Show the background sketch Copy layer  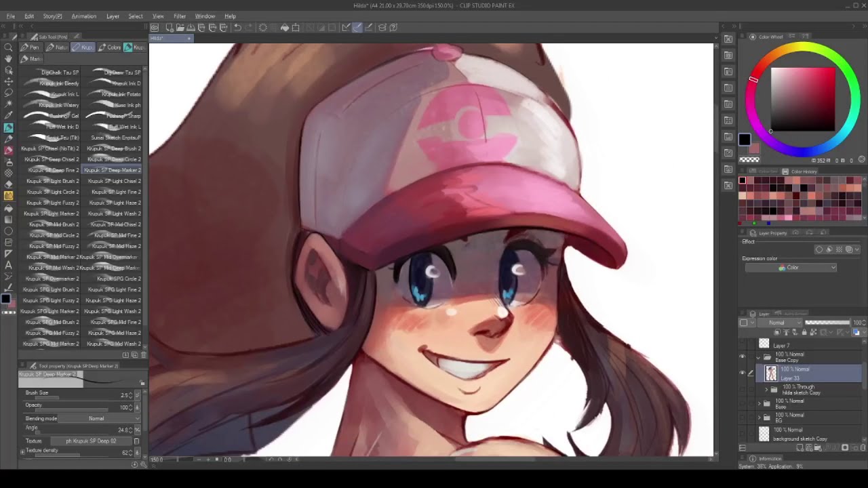742,434
